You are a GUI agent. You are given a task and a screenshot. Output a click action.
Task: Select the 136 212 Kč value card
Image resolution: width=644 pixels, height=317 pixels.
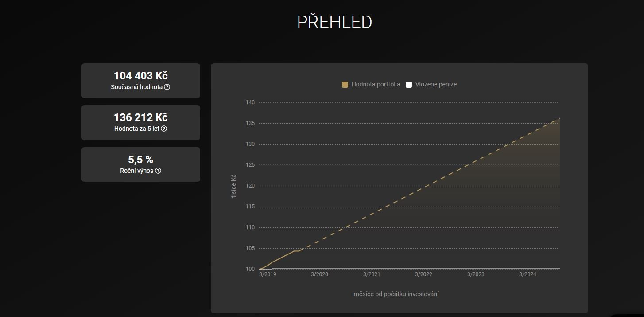click(140, 122)
